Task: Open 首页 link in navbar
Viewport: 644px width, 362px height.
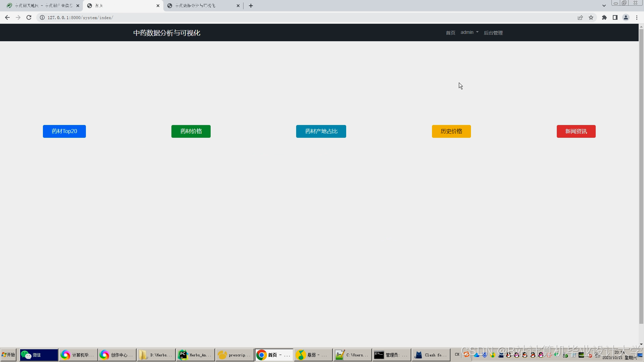Action: (450, 33)
